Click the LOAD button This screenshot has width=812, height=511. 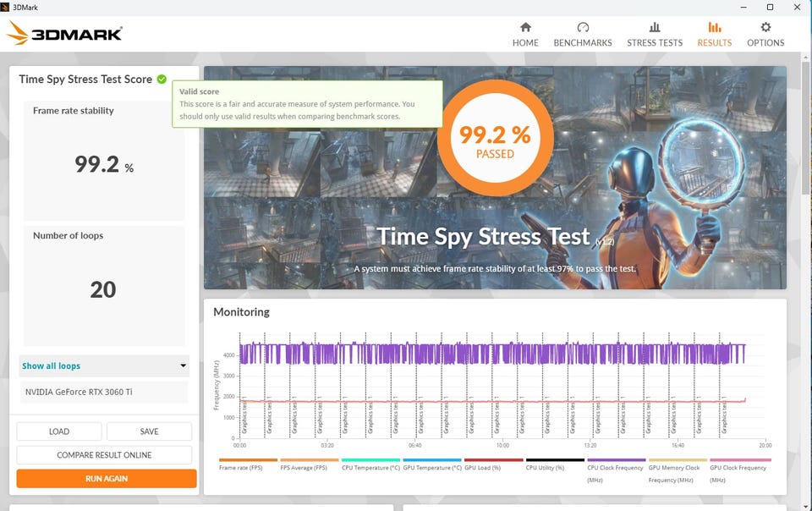[59, 431]
